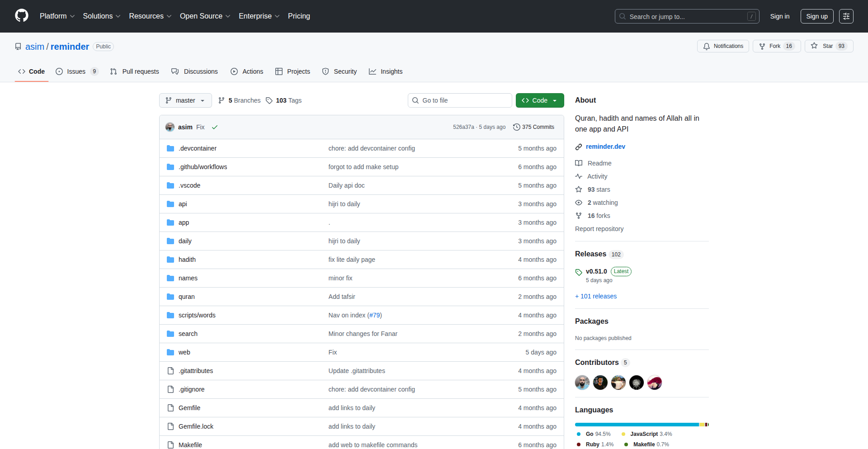The image size is (868, 449).
Task: Click Report repository link
Action: pyautogui.click(x=599, y=229)
